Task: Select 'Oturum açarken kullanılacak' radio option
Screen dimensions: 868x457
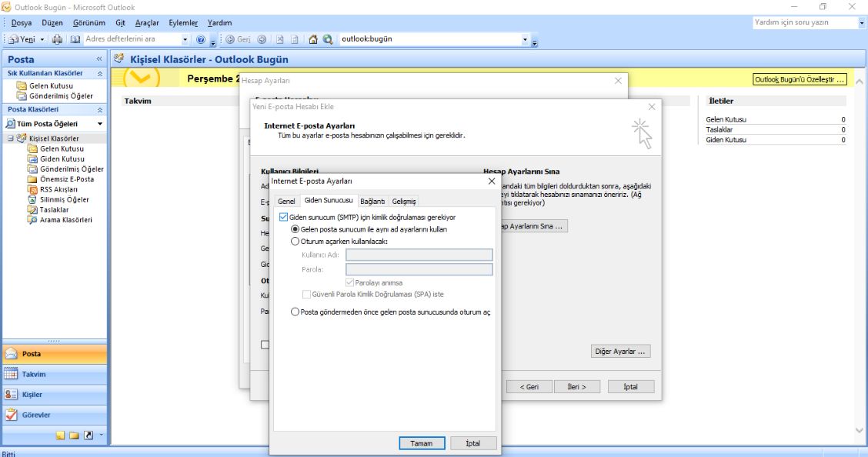Action: coord(295,241)
